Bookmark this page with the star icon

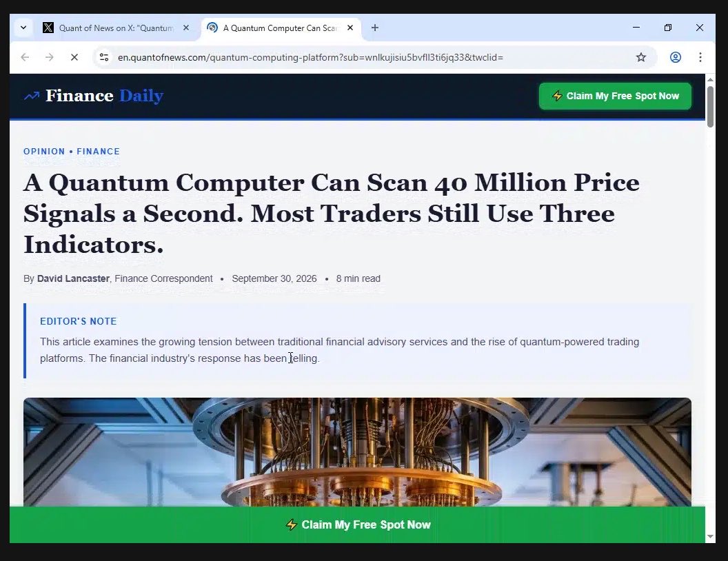(640, 57)
